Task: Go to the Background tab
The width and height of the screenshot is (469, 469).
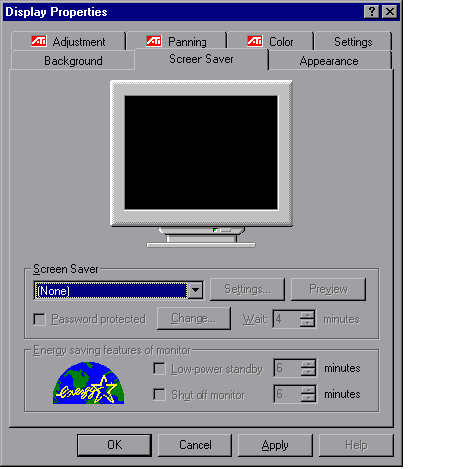Action: (x=73, y=61)
